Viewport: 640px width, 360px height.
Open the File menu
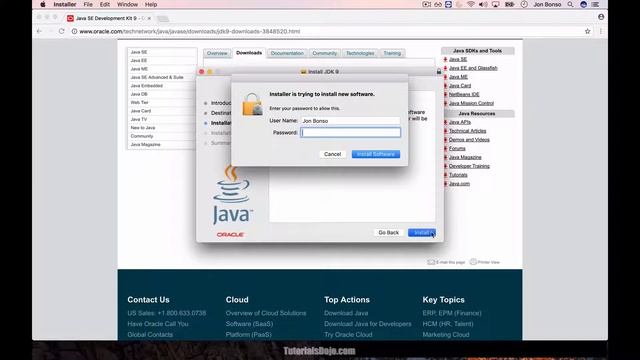[88, 4]
